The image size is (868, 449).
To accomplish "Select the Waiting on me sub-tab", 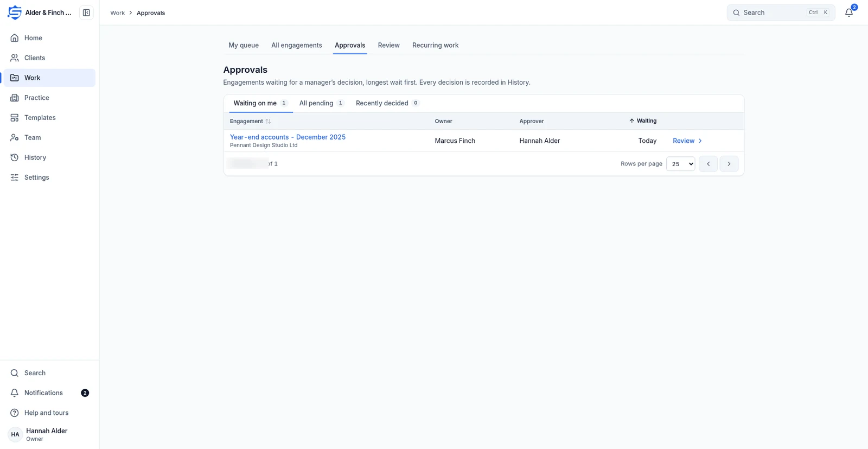I will [260, 103].
